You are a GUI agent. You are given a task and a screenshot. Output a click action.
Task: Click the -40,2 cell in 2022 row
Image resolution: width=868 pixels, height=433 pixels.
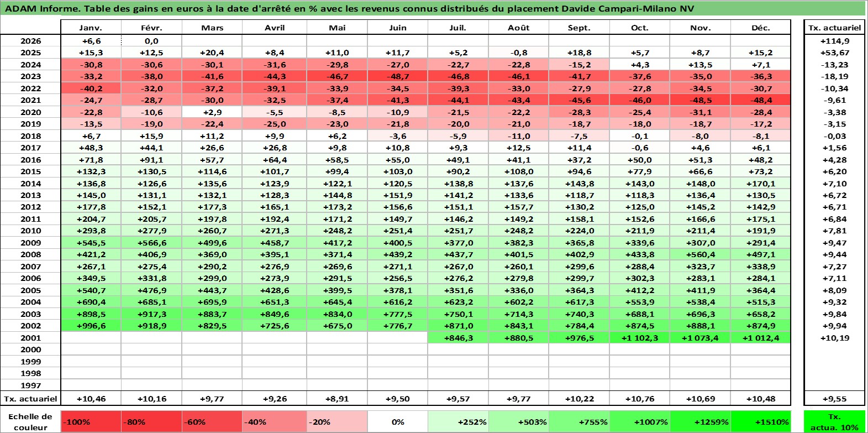pos(91,88)
